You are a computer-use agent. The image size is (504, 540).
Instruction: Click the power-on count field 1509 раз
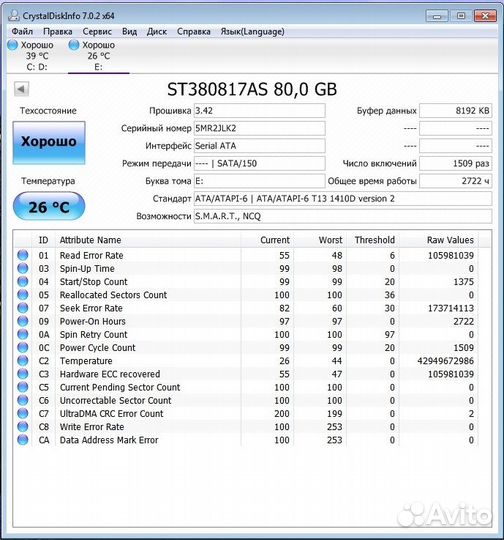[x=455, y=164]
